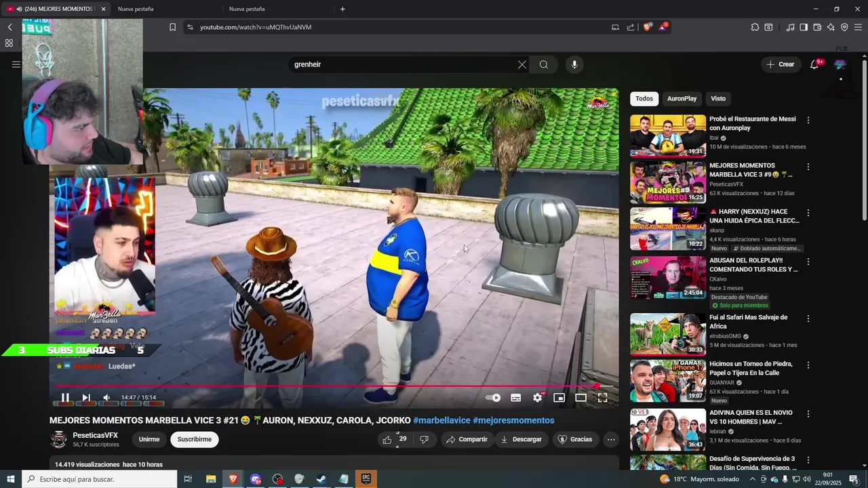
Task: Open Restaurante de Messi video thumbnail
Action: pyautogui.click(x=668, y=136)
